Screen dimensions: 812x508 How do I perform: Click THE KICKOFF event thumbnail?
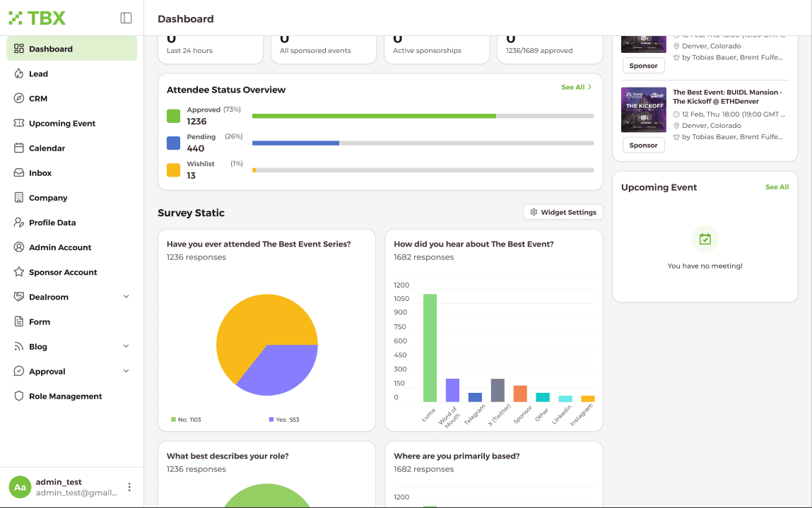644,110
